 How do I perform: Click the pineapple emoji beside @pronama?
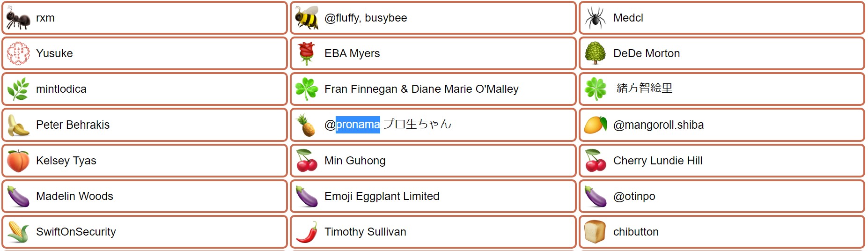pos(307,125)
